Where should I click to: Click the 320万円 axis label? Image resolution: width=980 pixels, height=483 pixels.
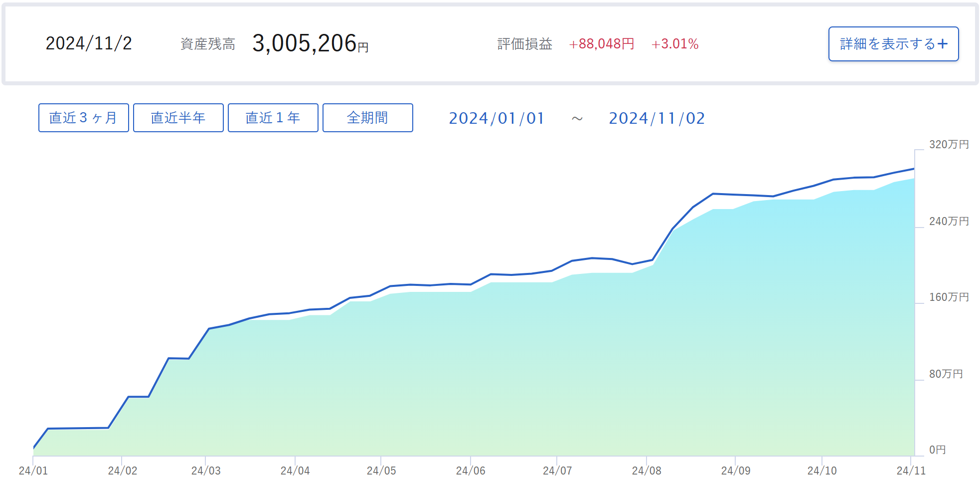point(949,145)
